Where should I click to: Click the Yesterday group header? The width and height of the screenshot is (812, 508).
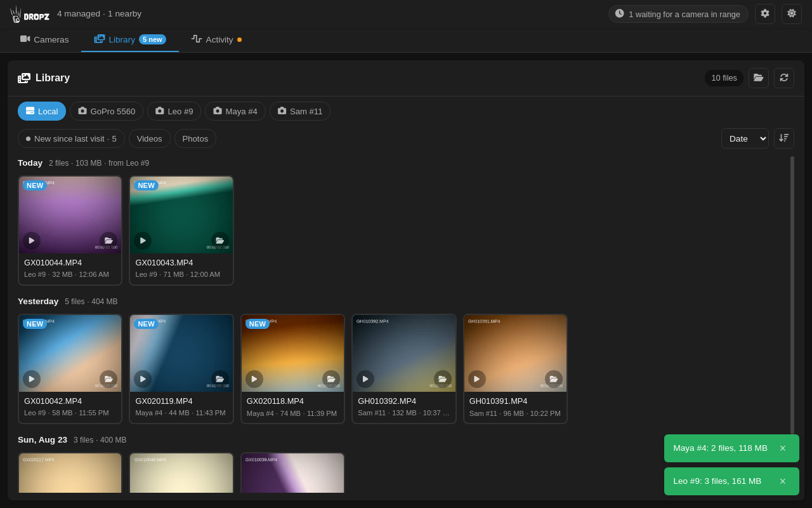(38, 302)
